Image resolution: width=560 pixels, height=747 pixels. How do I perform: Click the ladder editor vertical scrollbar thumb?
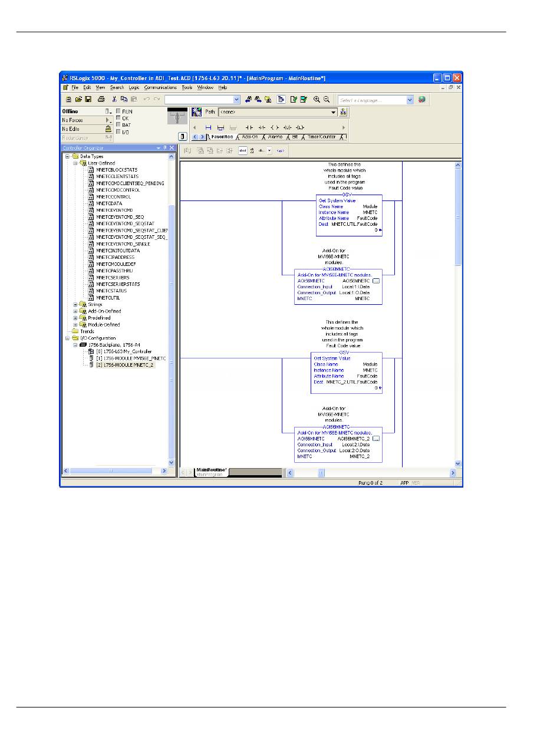click(459, 216)
